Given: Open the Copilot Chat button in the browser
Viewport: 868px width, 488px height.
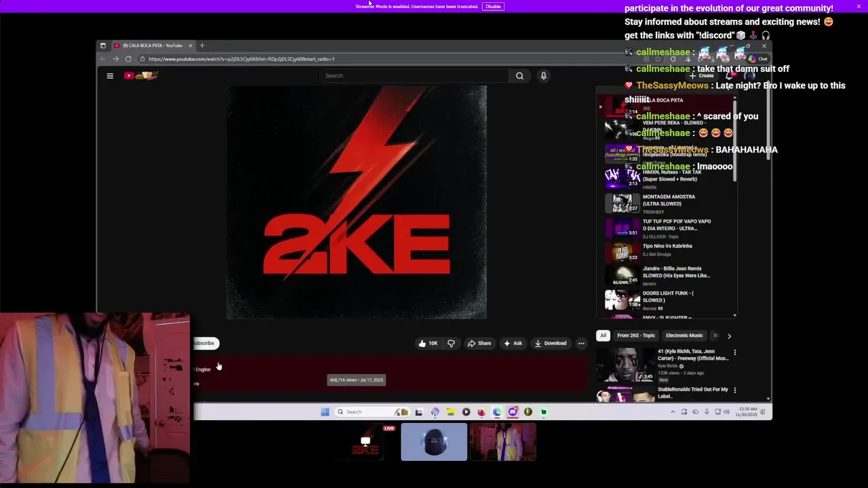Looking at the screenshot, I should point(758,59).
